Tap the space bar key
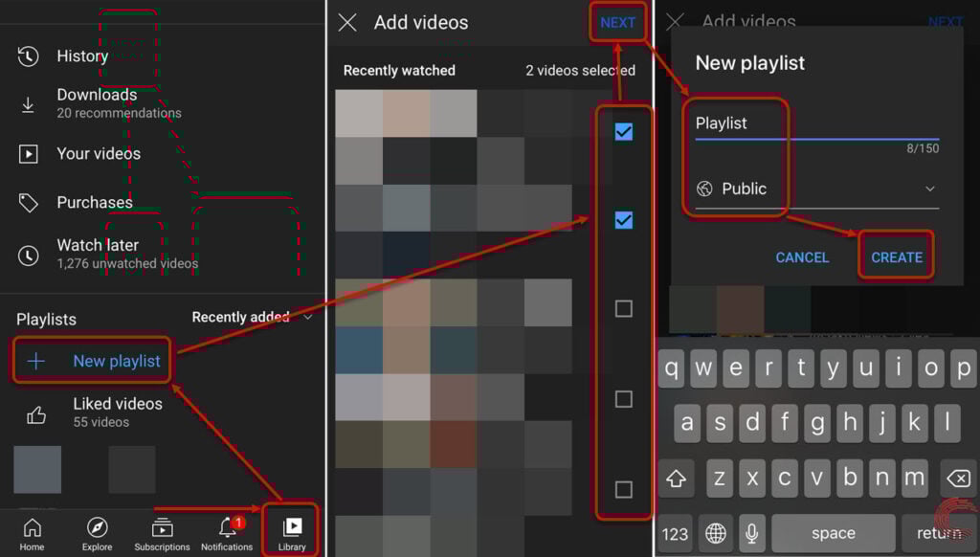The image size is (980, 557). click(834, 534)
